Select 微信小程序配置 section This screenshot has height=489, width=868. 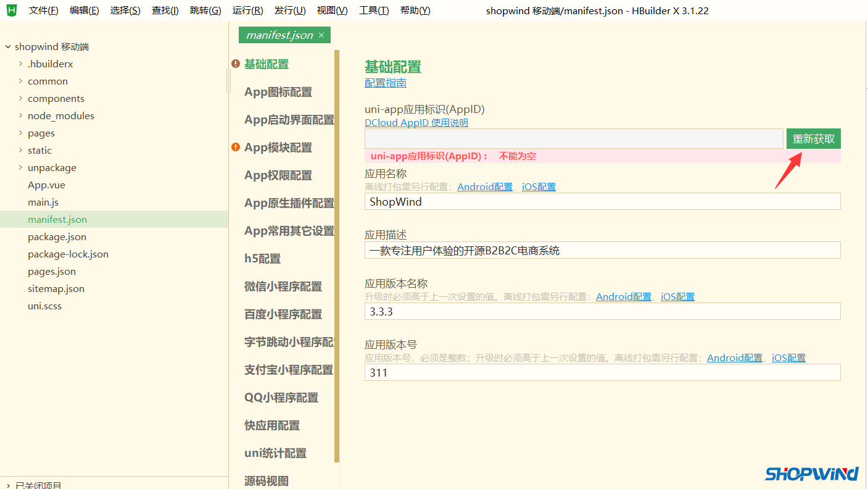[283, 286]
